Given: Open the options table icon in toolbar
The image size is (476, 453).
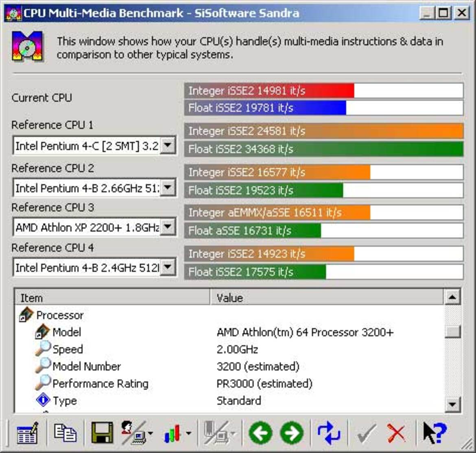Looking at the screenshot, I should point(27,433).
